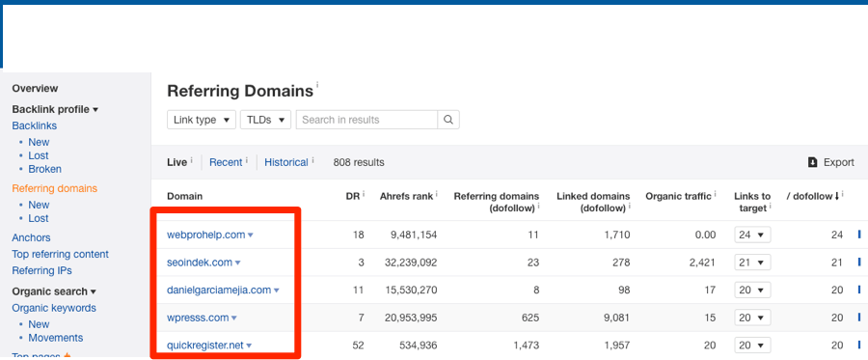This screenshot has height=360, width=868.
Task: Expand webprohelp.com domain caret
Action: (250, 235)
